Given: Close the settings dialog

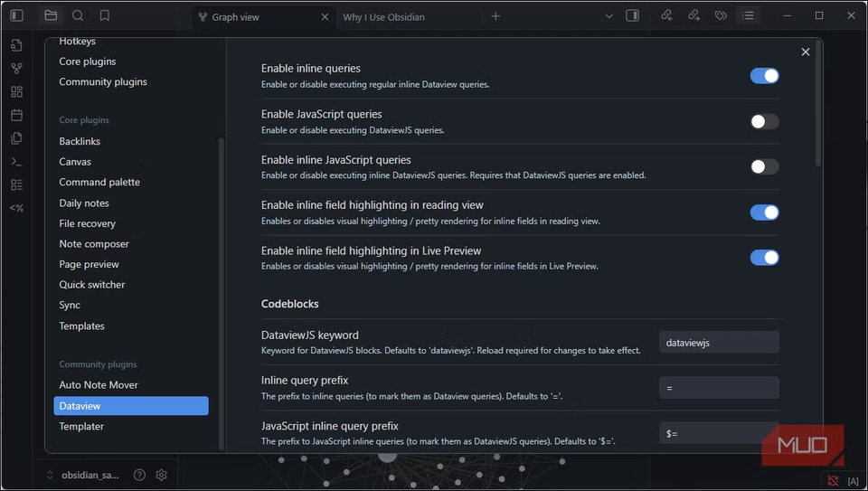Looking at the screenshot, I should 806,52.
